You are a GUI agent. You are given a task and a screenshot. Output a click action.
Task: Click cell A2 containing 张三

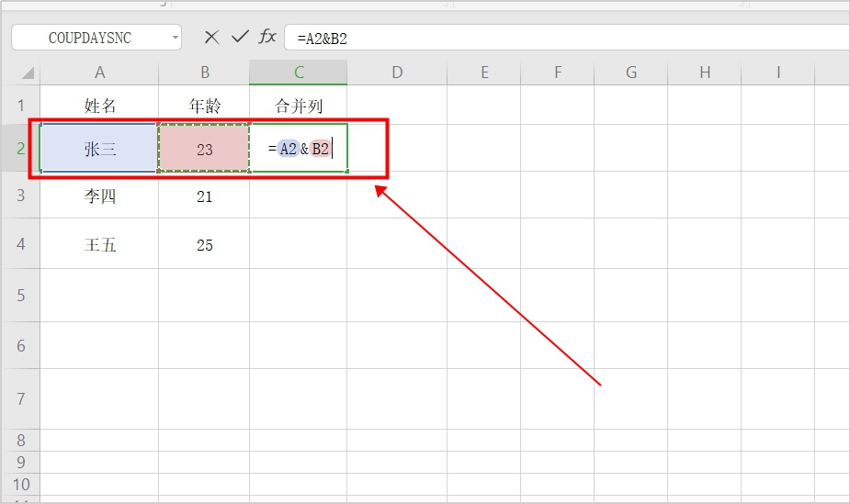pyautogui.click(x=99, y=148)
